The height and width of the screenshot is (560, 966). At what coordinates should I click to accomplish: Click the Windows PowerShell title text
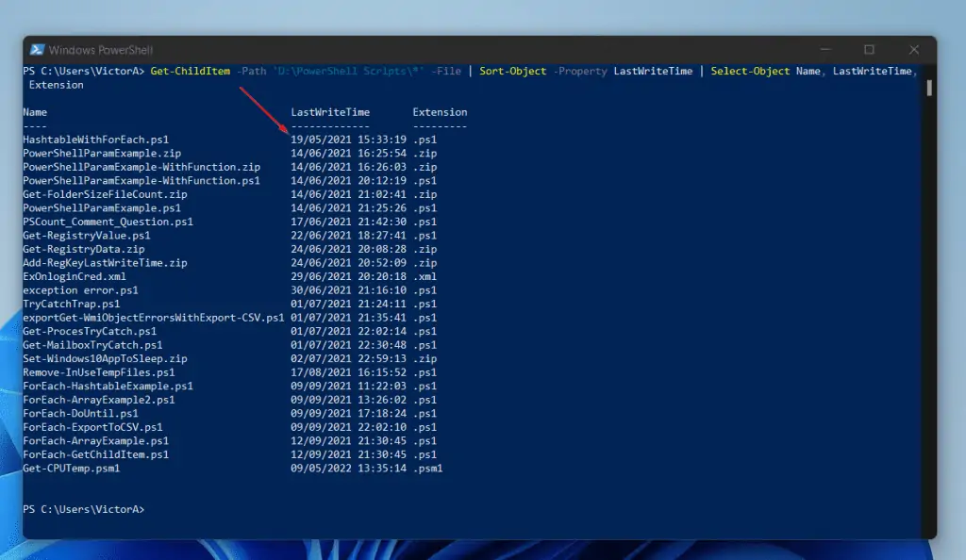pos(100,50)
